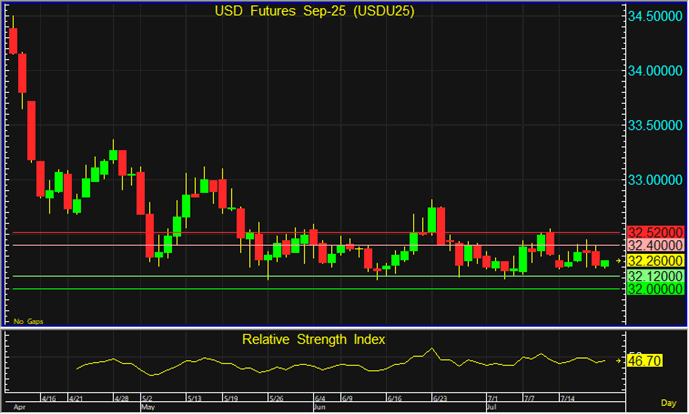Click the pink 32.40000 price label
689x414 pixels.
coord(655,245)
